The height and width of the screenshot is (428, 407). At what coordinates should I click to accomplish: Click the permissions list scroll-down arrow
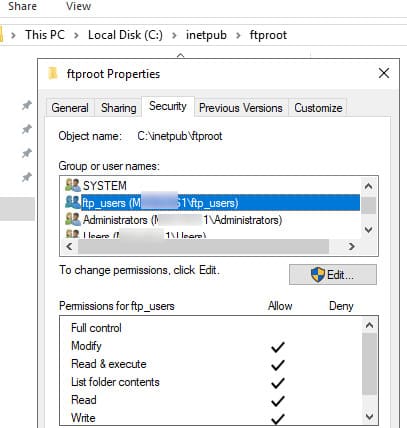coord(369,416)
